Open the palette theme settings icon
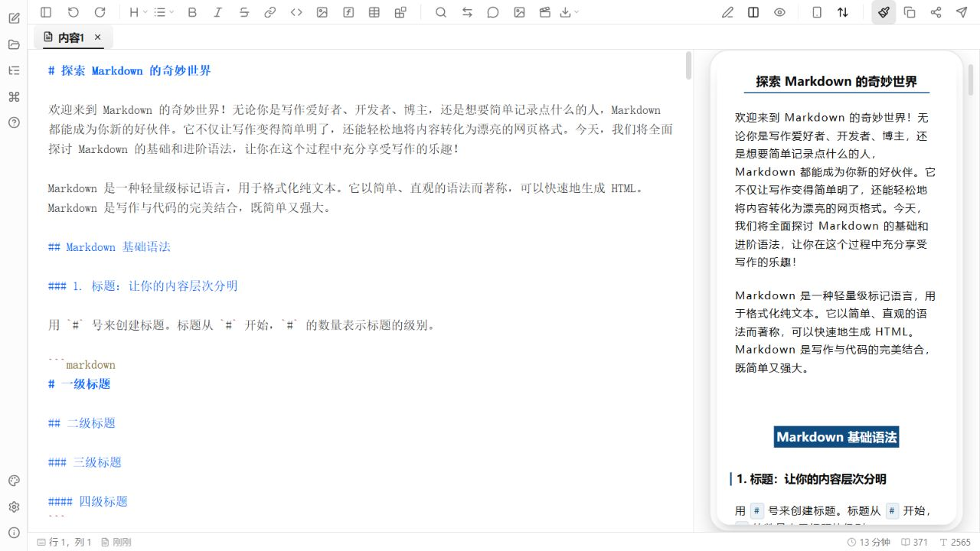This screenshot has width=980, height=551. pyautogui.click(x=14, y=481)
